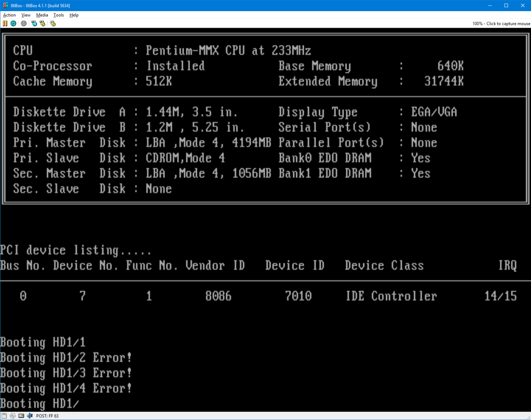This screenshot has height=420, width=531.
Task: Click the '7010' device ID value
Action: 298,296
